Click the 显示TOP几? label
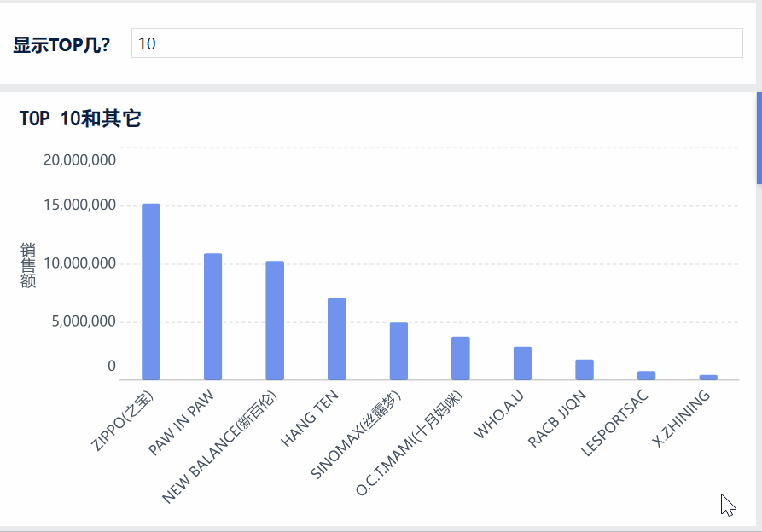Screen dimensions: 762x532 (61, 44)
